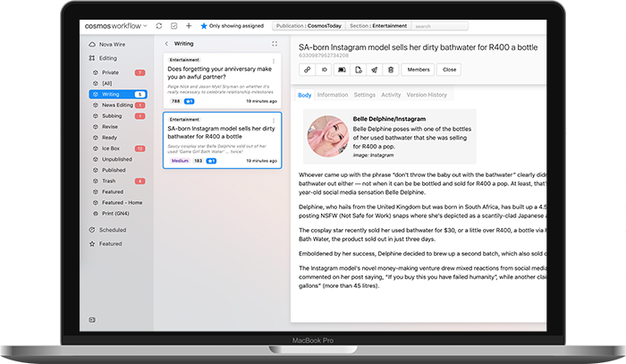Screen dimensions: 626x364
Task: Click the trash delete icon button
Action: pos(391,70)
